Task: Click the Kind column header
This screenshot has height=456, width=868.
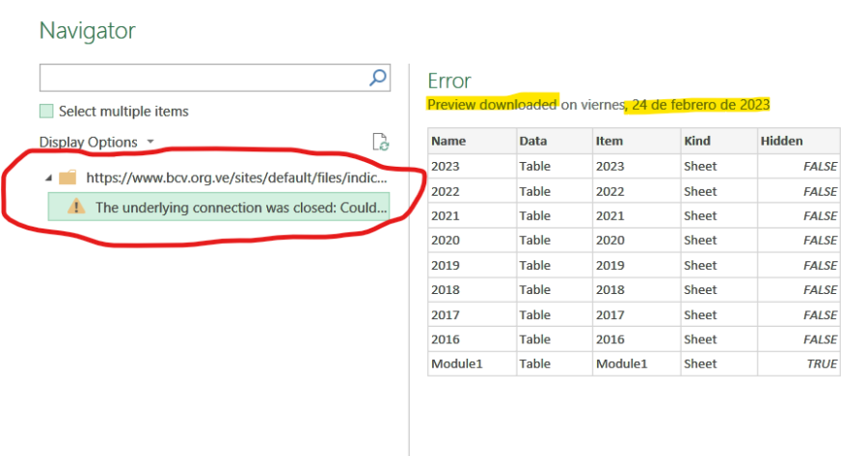Action: tap(719, 141)
